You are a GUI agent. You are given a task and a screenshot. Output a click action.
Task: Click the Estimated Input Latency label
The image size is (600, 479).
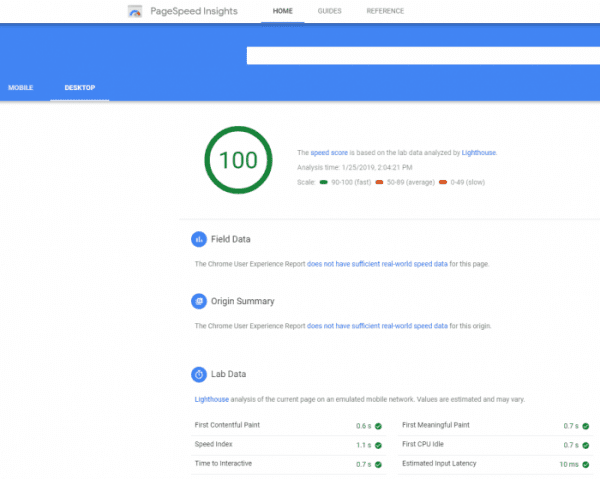click(439, 464)
